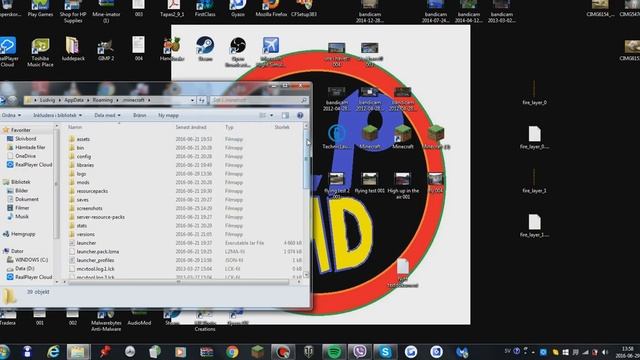Image resolution: width=640 pixels, height=360 pixels.
Task: Click the Explorer search field
Action: coord(259,100)
